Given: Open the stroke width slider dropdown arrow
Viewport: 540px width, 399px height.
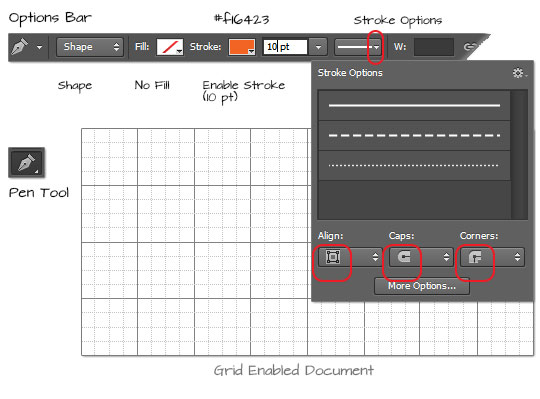Looking at the screenshot, I should tap(318, 47).
